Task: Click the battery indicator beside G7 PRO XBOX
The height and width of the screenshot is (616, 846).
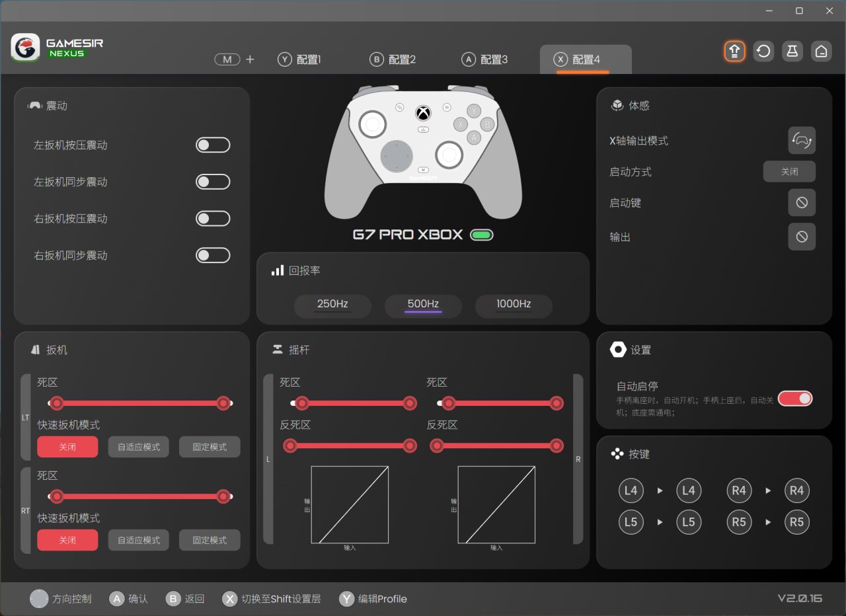Action: (482, 235)
